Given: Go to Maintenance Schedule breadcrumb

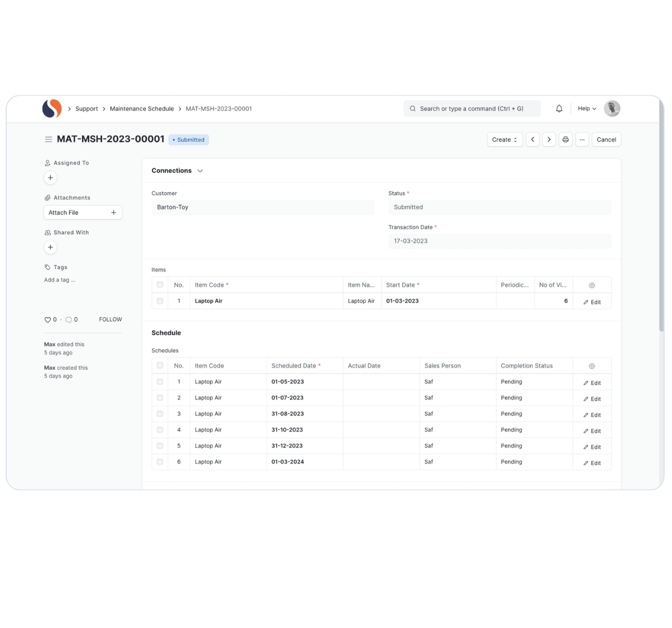Looking at the screenshot, I should point(142,109).
